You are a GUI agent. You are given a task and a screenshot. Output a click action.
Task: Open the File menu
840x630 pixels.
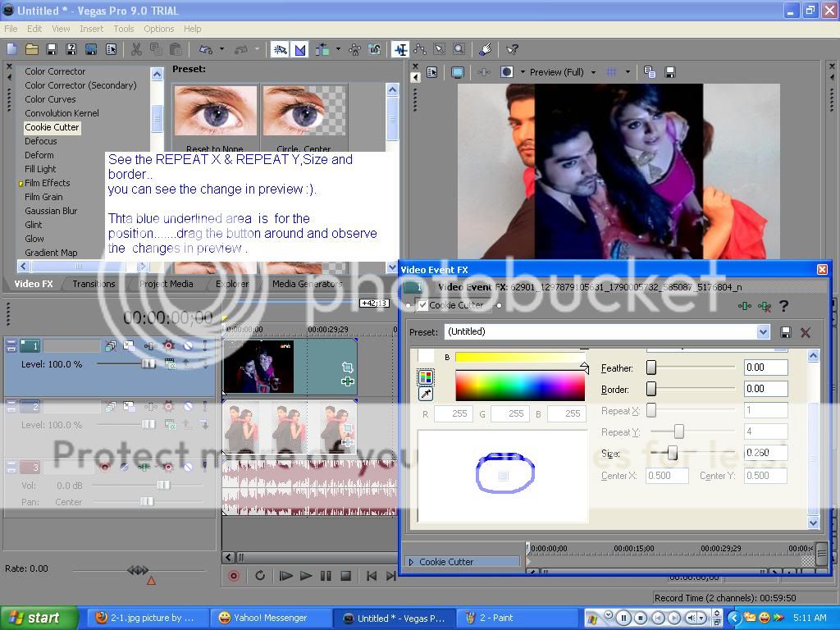11,29
